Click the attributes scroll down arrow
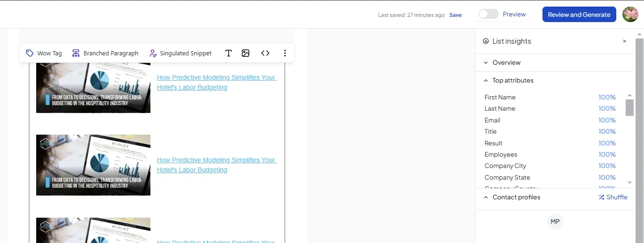The image size is (644, 243). point(629,182)
